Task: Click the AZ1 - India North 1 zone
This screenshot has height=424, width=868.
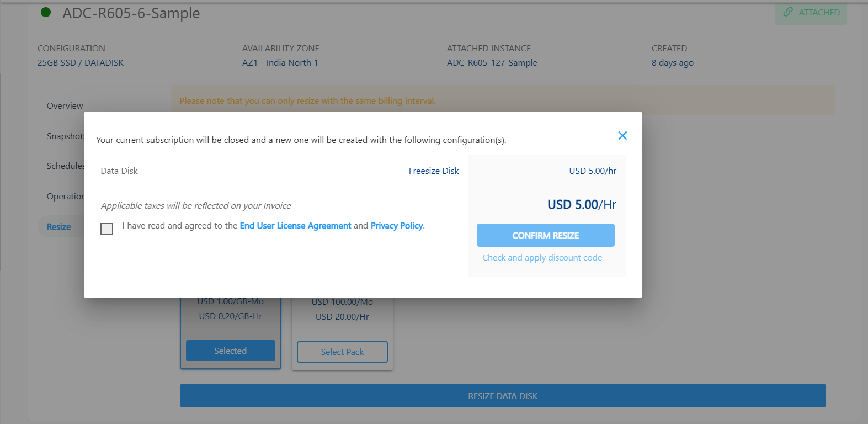Action: (280, 63)
